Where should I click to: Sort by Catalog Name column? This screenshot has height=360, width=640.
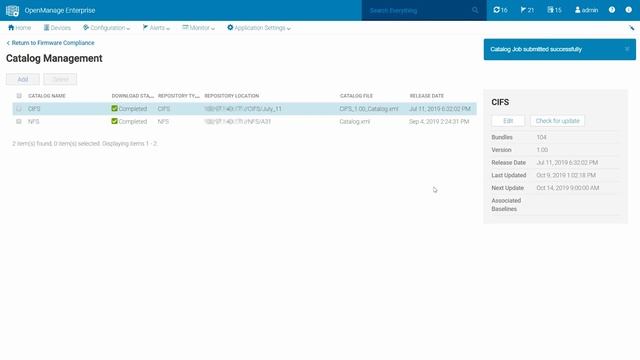tap(47, 96)
